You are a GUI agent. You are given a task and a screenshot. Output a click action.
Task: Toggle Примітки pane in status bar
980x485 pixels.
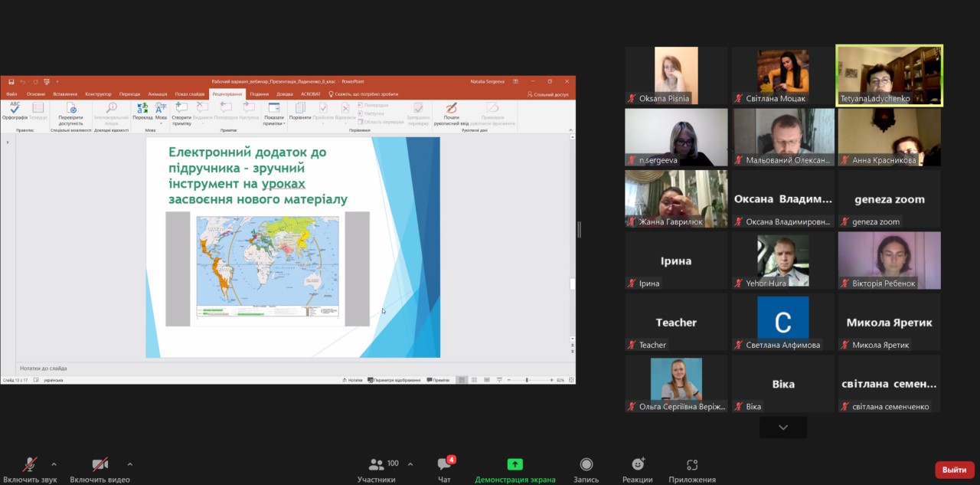coord(439,380)
